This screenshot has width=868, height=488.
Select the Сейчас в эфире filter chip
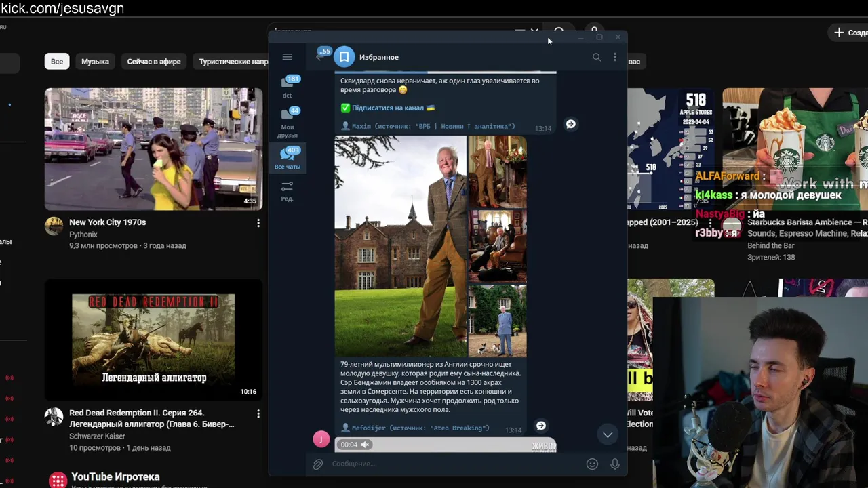pyautogui.click(x=154, y=62)
